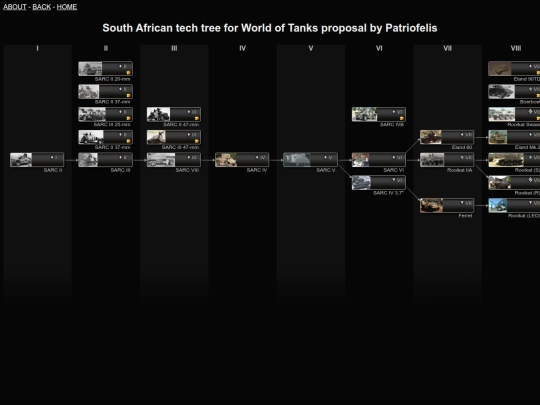
Task: Open the SARC V vehicle card
Action: (x=310, y=160)
